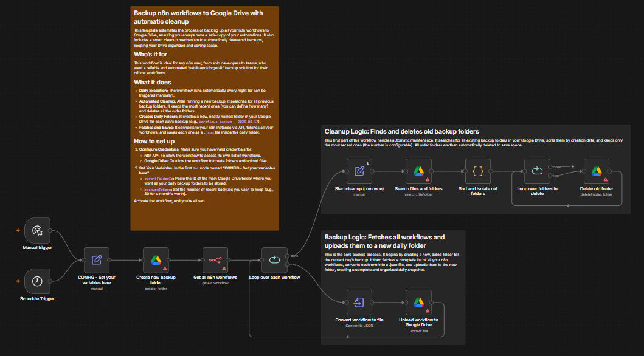This screenshot has height=356, width=644.
Task: Click the 'Cleanup Logic: Finds and deletes old backup folders' heading
Action: [x=402, y=132]
